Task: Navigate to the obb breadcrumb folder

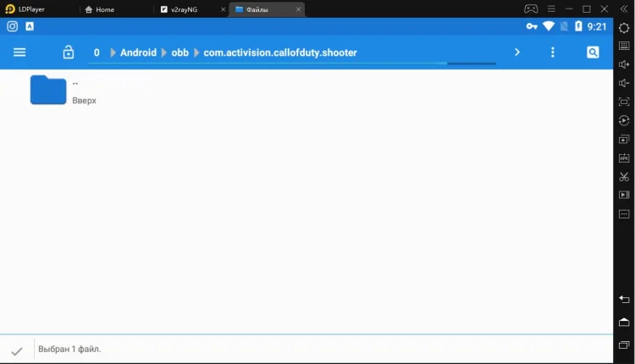Action: pyautogui.click(x=179, y=52)
